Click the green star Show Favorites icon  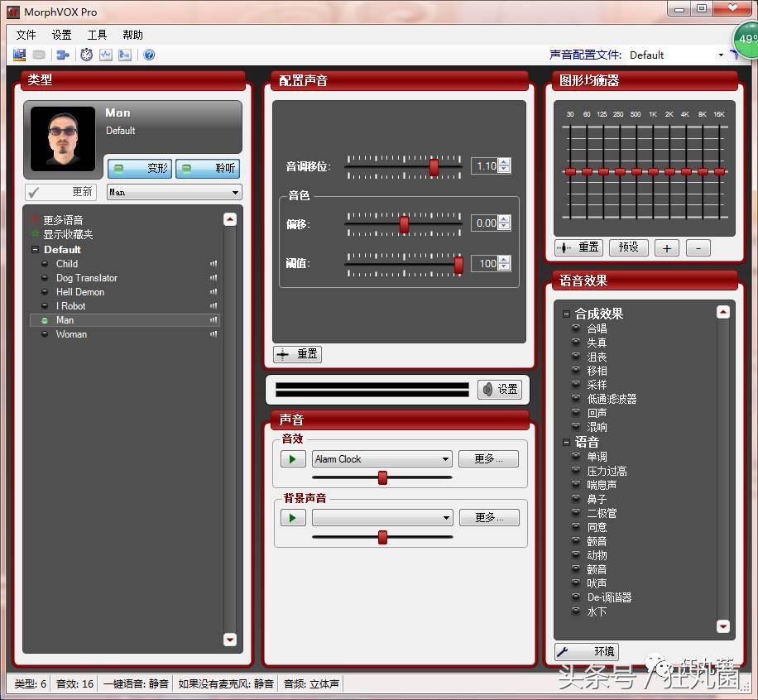(x=35, y=234)
